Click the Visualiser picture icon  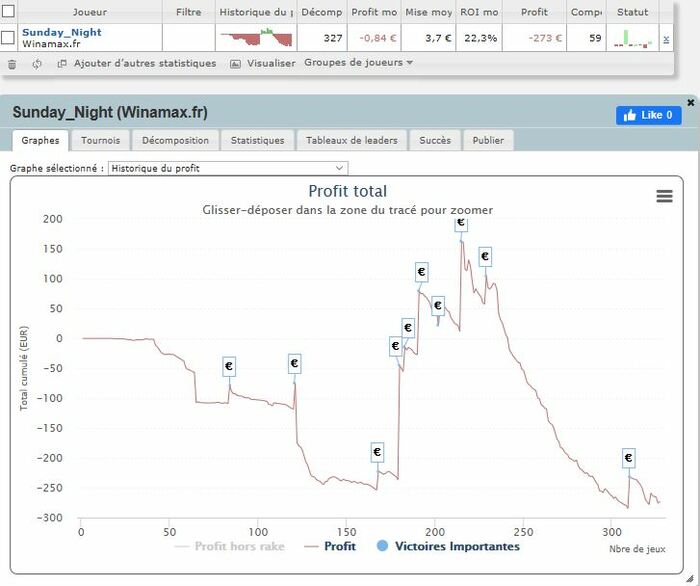pyautogui.click(x=235, y=64)
